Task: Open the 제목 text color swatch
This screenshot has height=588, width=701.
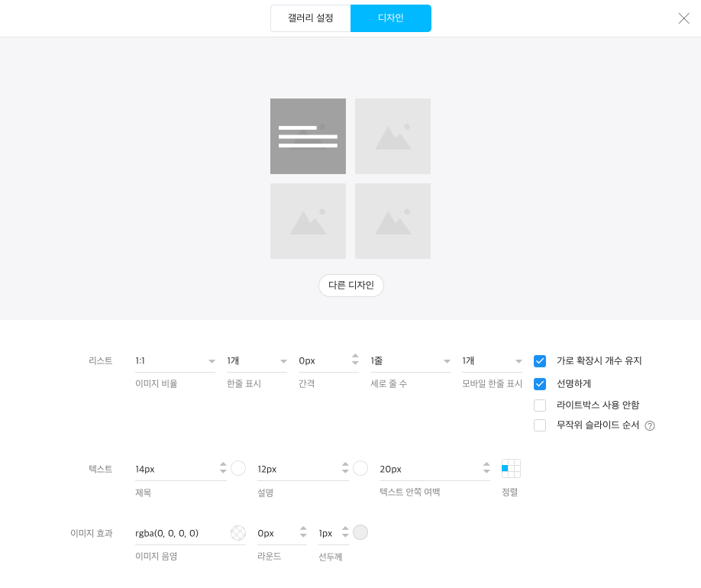Action: click(x=238, y=469)
